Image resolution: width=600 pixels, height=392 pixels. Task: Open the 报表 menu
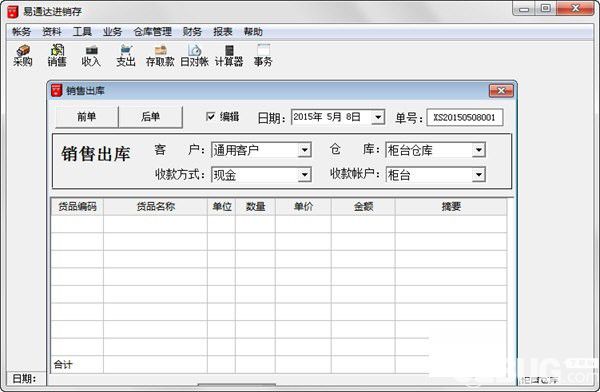tap(223, 32)
